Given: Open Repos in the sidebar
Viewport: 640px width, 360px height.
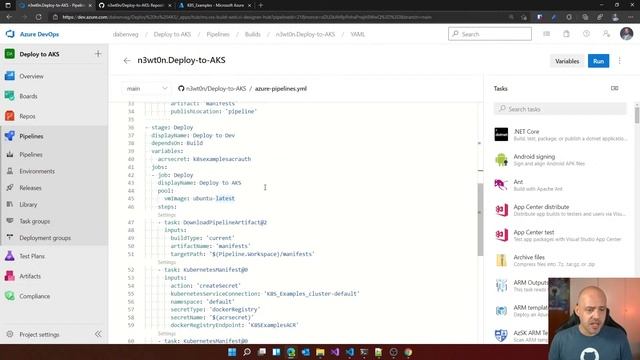Looking at the screenshot, I should coord(27,116).
